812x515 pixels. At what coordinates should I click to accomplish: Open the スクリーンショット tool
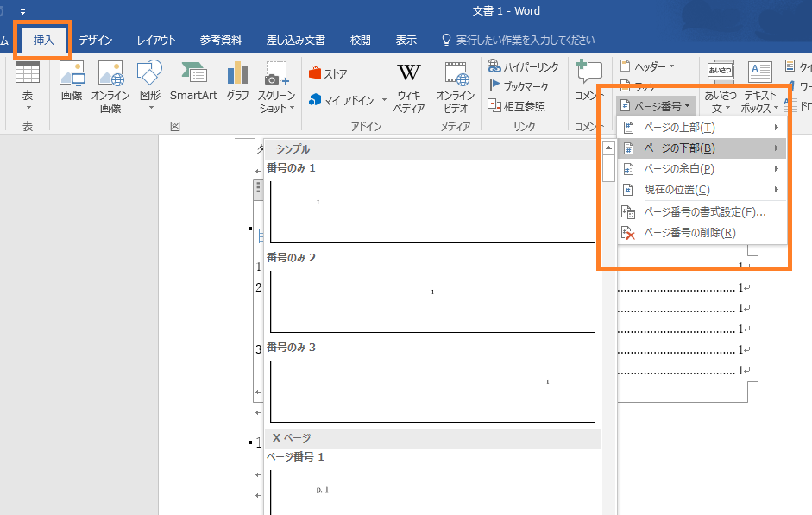[x=276, y=86]
